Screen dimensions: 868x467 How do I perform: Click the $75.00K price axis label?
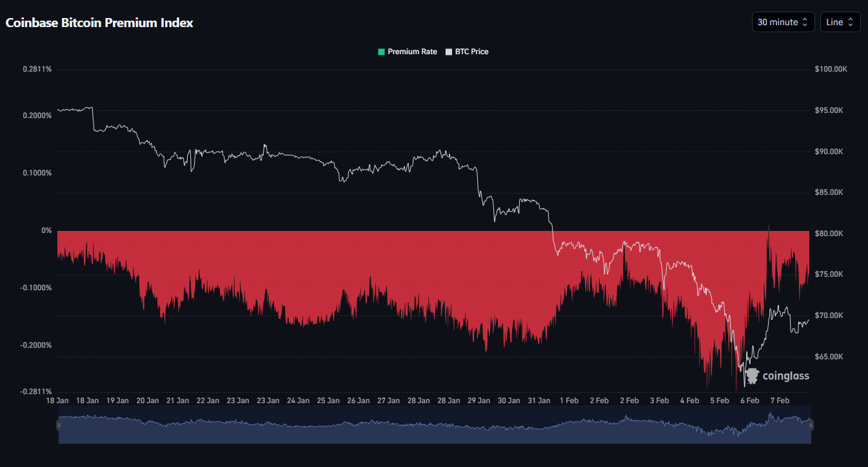coord(829,274)
